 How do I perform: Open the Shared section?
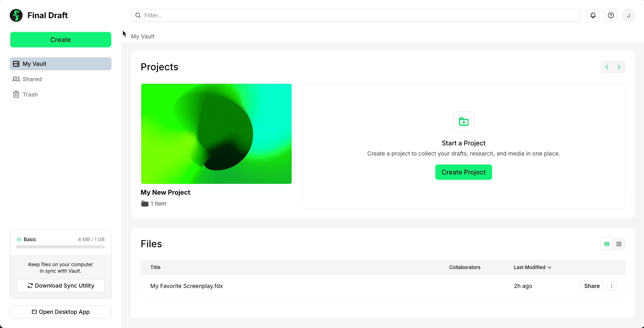(x=32, y=79)
